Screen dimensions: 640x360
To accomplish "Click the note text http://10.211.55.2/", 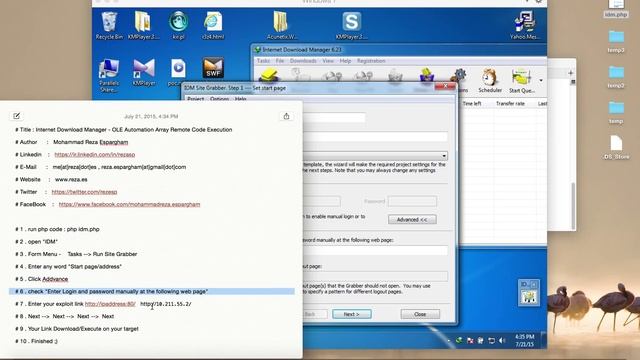I will pos(166,304).
